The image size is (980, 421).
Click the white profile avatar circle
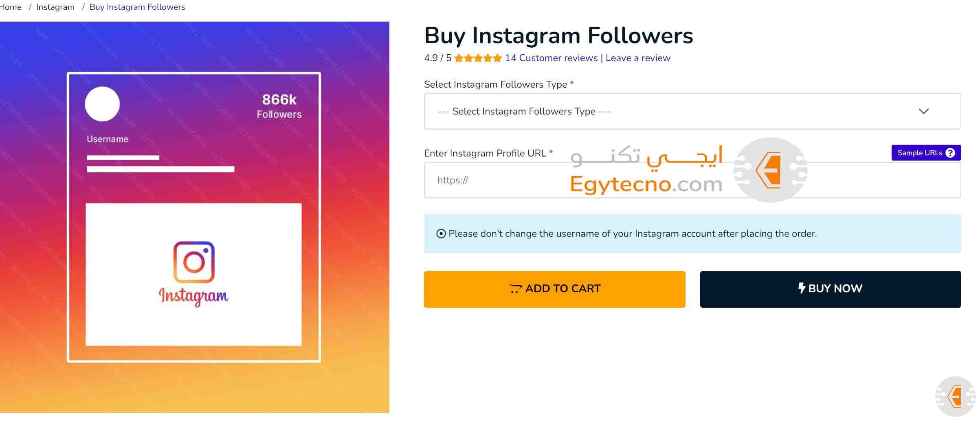click(x=102, y=104)
